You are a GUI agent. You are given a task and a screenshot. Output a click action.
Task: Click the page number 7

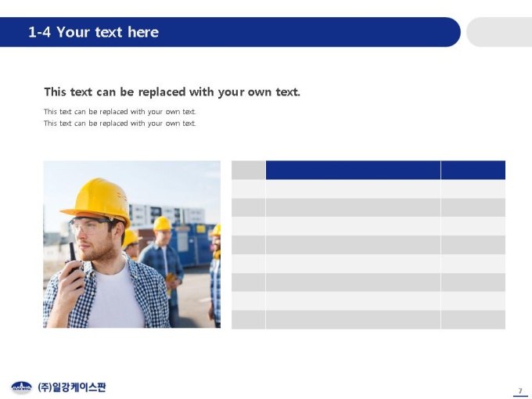(520, 391)
